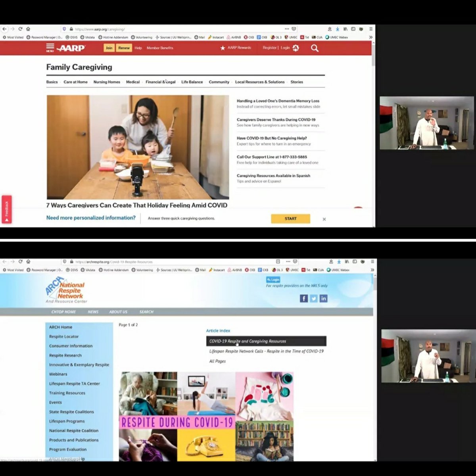The image size is (476, 476).
Task: Open ABOUT US in ARCH menu bar
Action: coord(118,312)
